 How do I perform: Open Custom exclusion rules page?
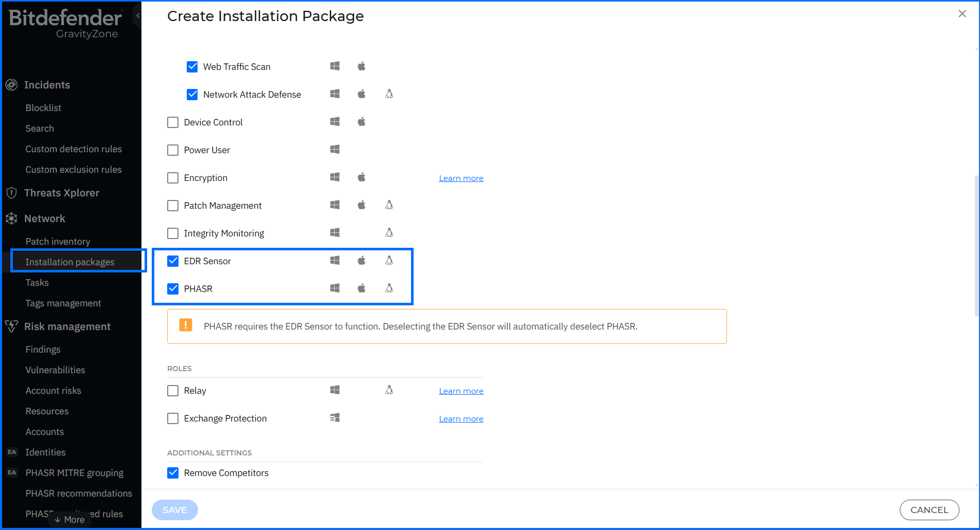pyautogui.click(x=74, y=170)
